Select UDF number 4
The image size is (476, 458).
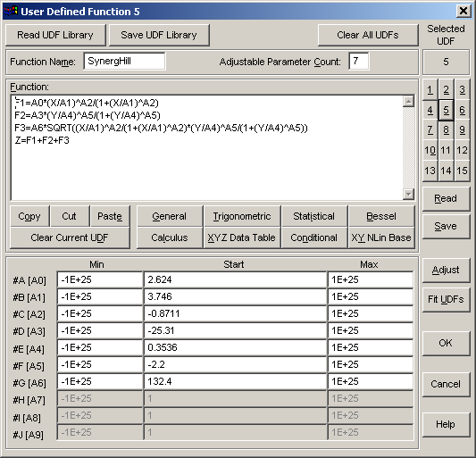click(430, 110)
